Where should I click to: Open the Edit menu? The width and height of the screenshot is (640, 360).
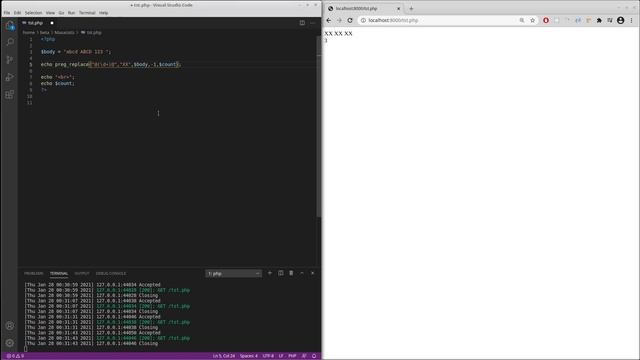(x=17, y=13)
